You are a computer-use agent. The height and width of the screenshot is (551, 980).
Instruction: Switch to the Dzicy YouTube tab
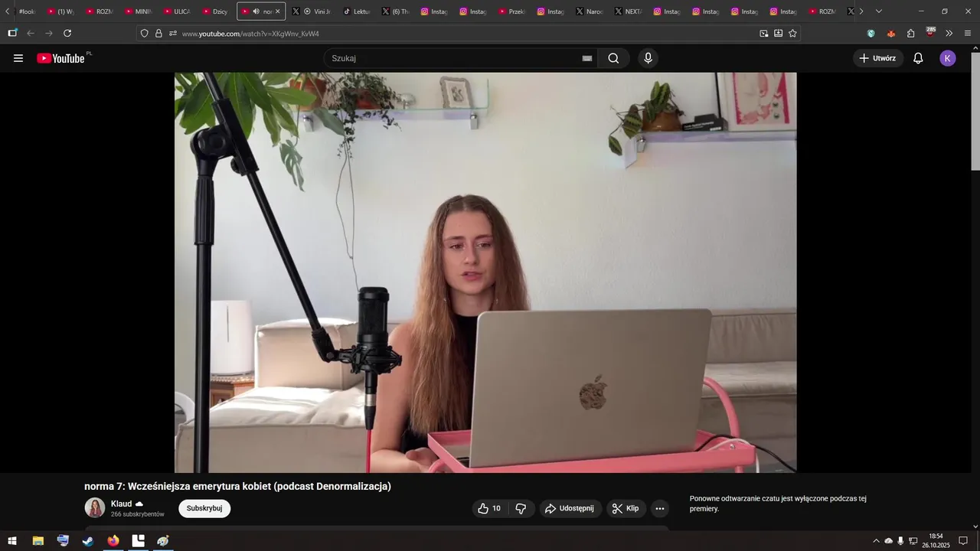pos(216,11)
